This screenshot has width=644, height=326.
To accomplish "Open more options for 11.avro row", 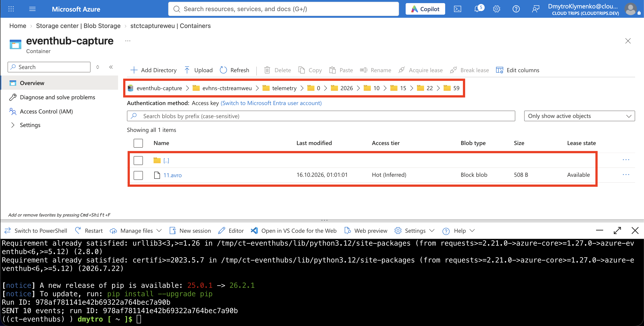I will tap(626, 174).
